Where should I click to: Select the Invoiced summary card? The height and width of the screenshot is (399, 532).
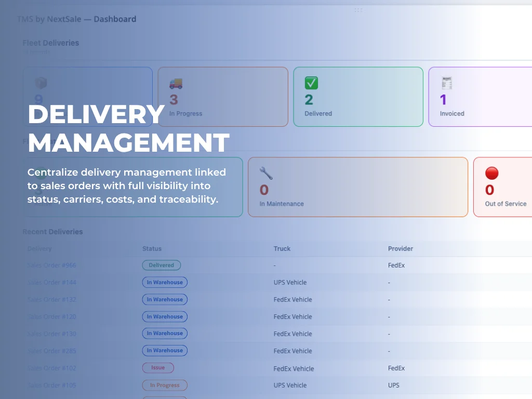(x=480, y=97)
